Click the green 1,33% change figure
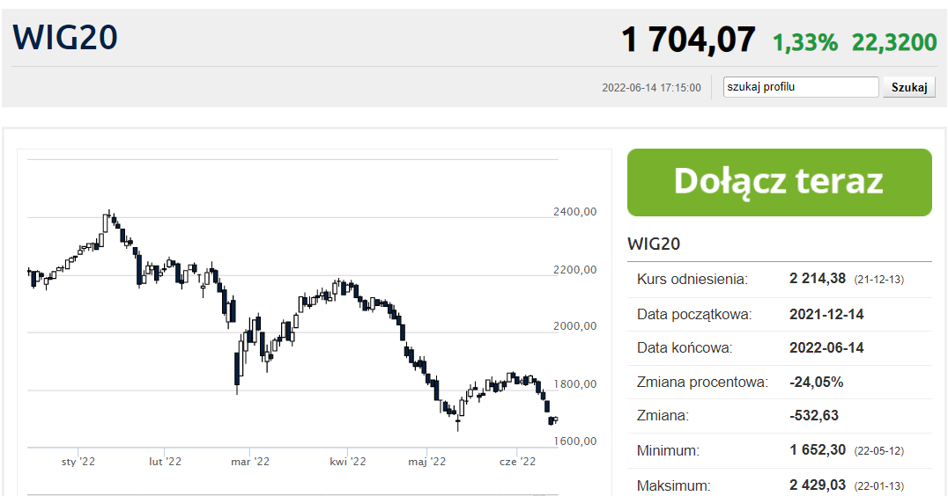 tap(805, 42)
